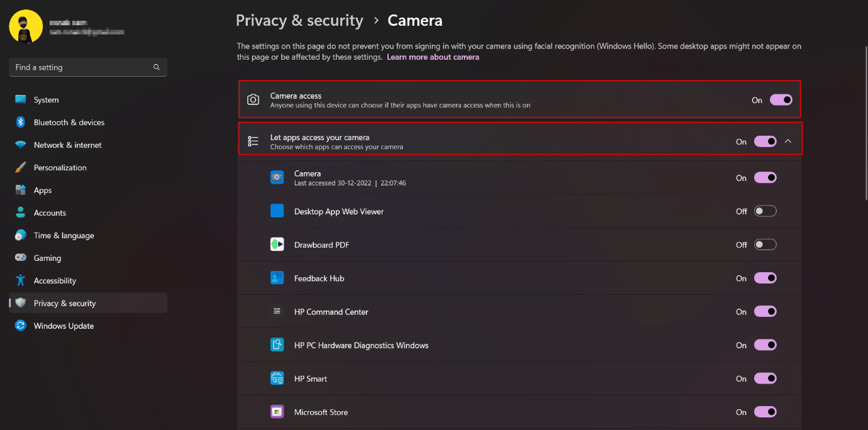Screen dimensions: 868x430
Task: Turn off Microsoft Store camera toggle
Action: pos(765,412)
